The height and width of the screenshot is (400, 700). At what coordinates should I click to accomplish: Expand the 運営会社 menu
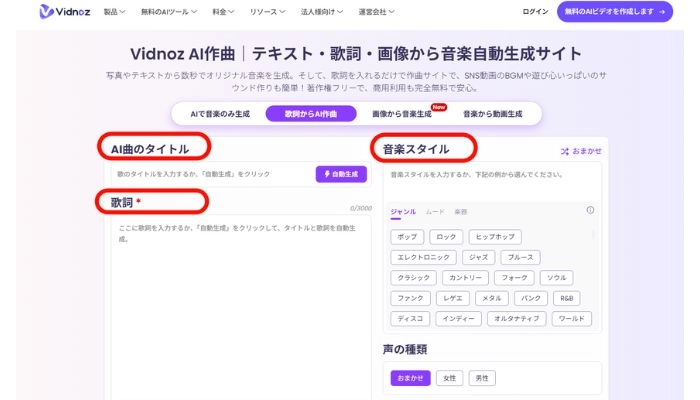tap(376, 12)
